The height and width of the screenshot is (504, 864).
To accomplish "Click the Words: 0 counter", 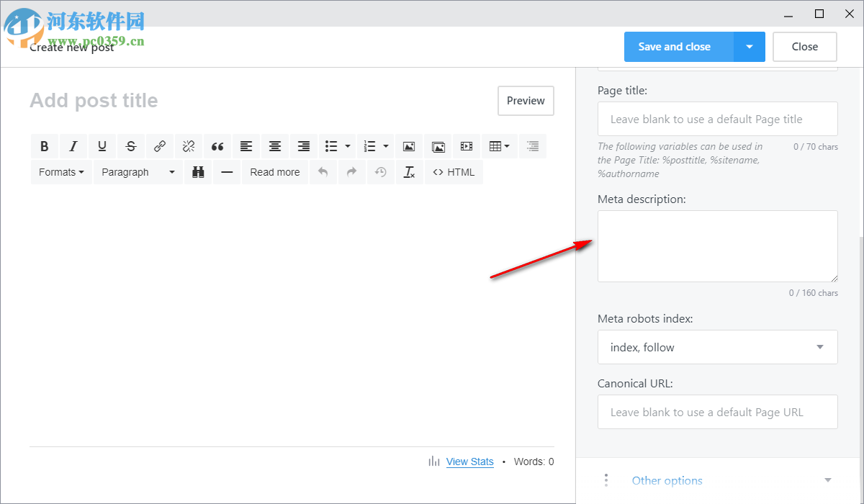I will (534, 462).
